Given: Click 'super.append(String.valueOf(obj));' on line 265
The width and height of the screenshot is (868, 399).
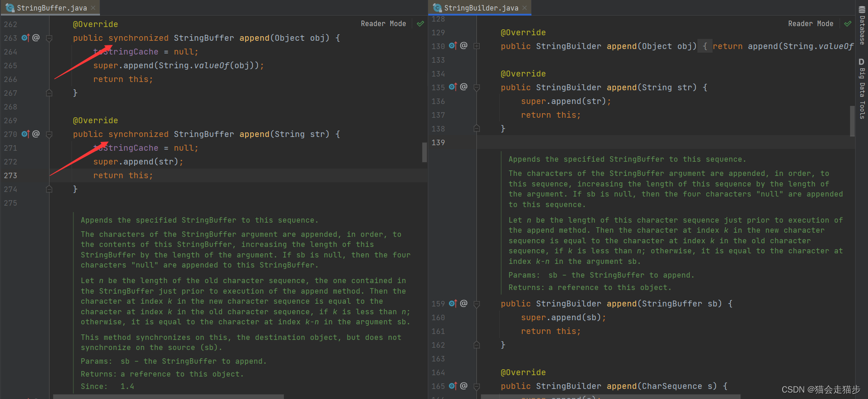Looking at the screenshot, I should (178, 66).
